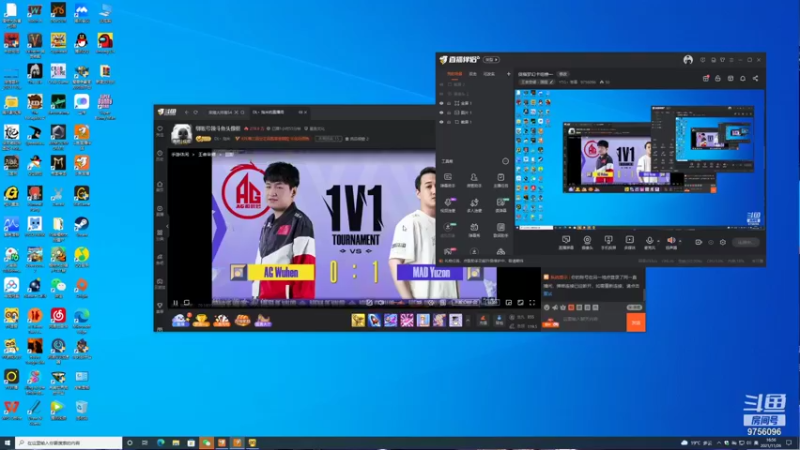Open the clipboard-check task icon in the toolbox
Screen dimensions: 800x450
pyautogui.click(x=501, y=178)
